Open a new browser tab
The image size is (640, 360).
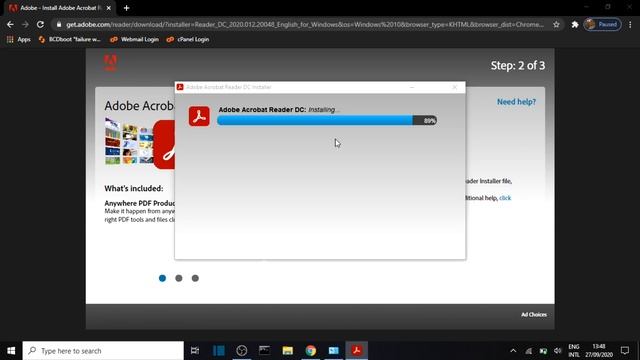(126, 8)
